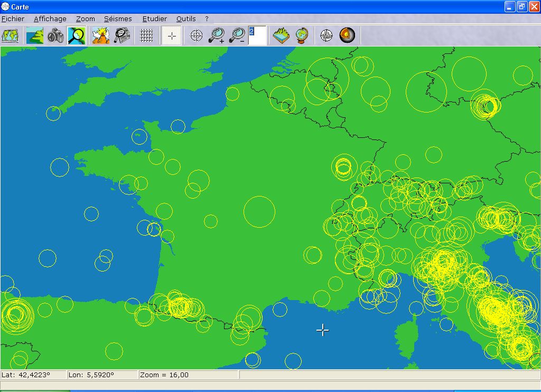Open the Affichage menu
The image size is (541, 392).
point(50,19)
